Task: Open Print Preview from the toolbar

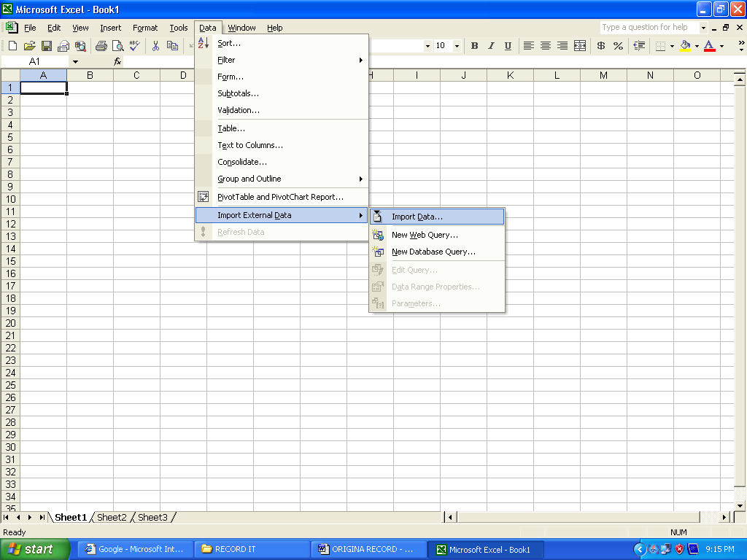Action: [117, 46]
